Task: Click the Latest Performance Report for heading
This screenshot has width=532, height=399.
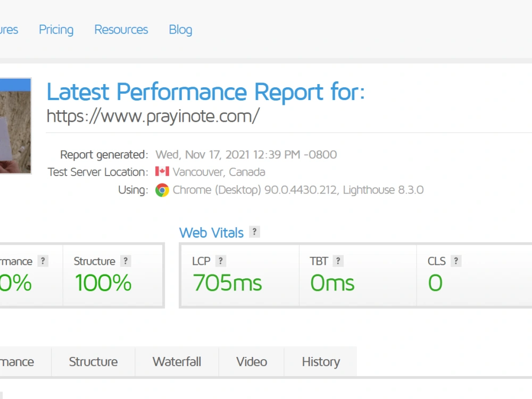Action: pos(205,92)
